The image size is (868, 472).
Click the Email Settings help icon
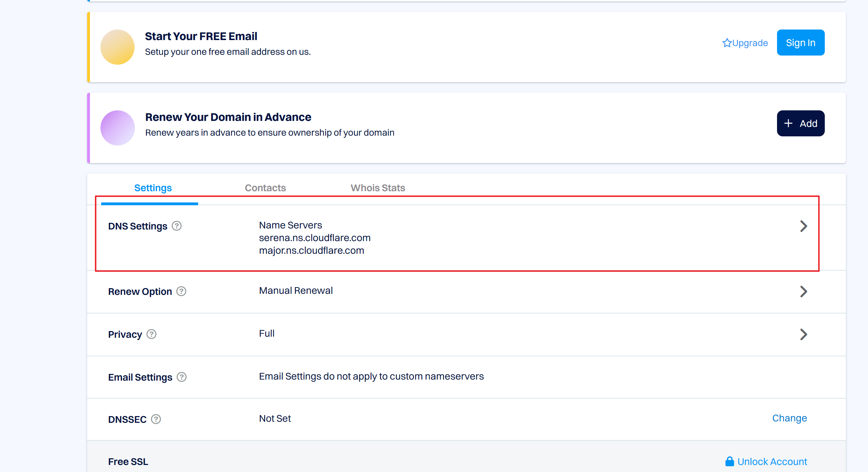(182, 377)
